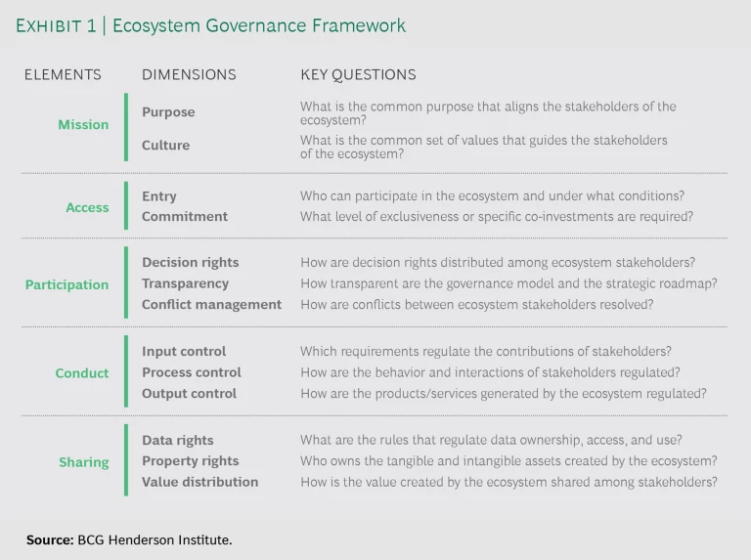Click the Commitment dimension label
Viewport: 751px width, 560px height.
click(185, 217)
